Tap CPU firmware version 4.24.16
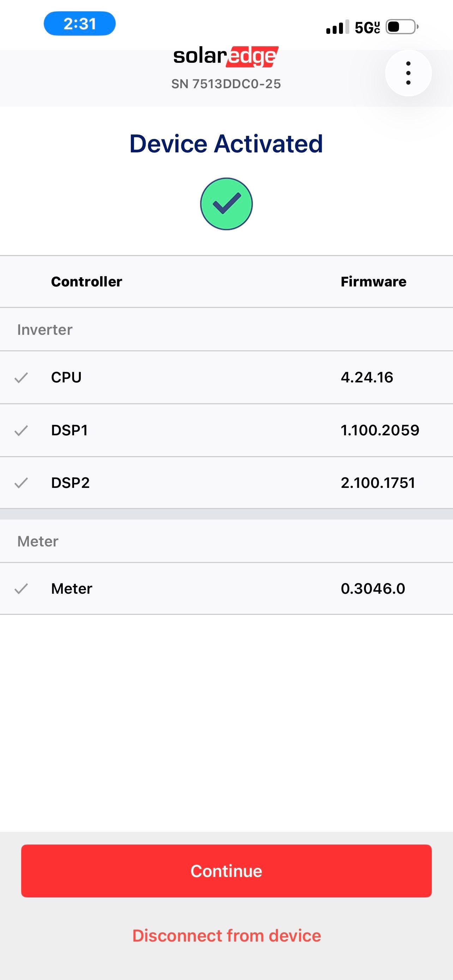The width and height of the screenshot is (453, 980). tap(367, 377)
